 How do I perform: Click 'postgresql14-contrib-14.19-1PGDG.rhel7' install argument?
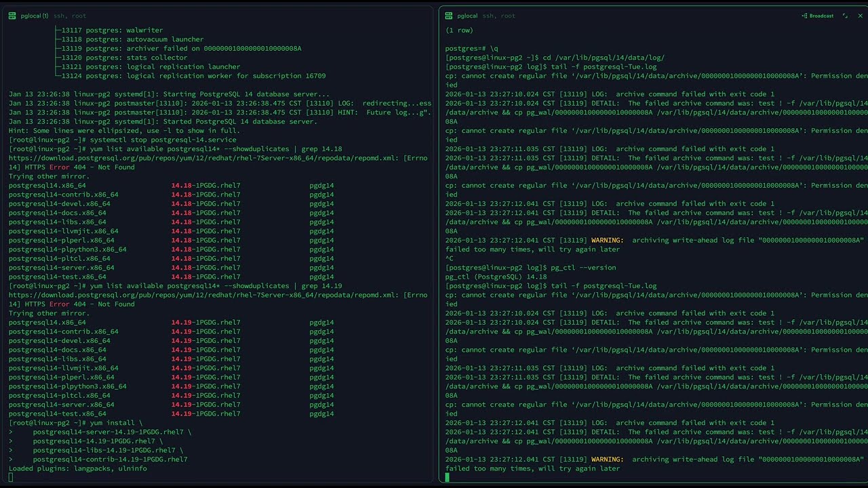pos(111,460)
